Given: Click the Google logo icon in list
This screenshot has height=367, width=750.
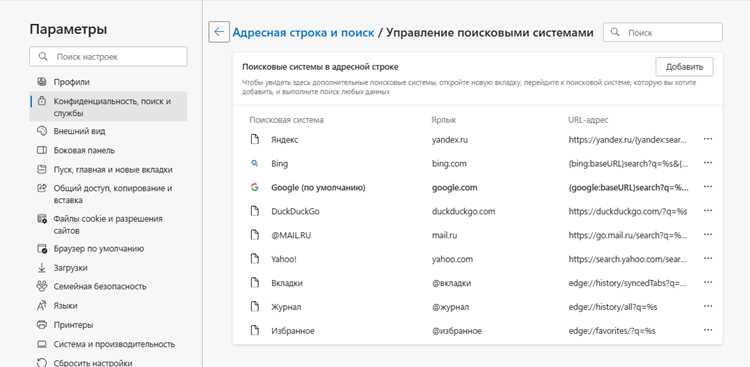Looking at the screenshot, I should click(x=254, y=188).
